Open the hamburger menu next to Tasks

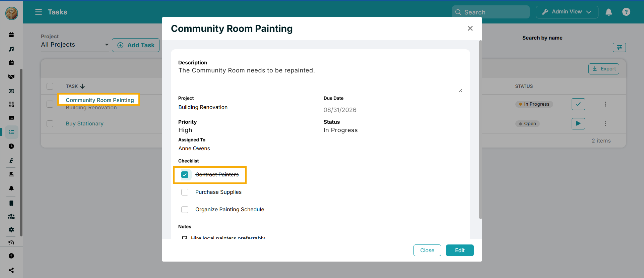coord(39,12)
